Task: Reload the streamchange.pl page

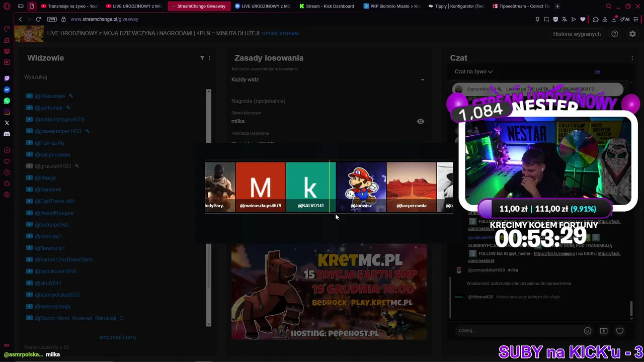Action: [x=38, y=19]
